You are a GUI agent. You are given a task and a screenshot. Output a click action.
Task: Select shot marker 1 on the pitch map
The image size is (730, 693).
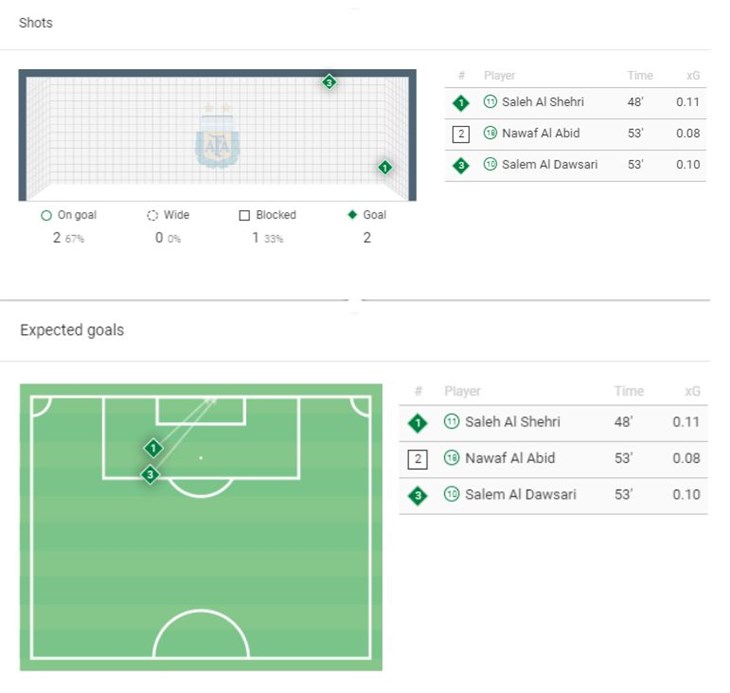point(152,448)
